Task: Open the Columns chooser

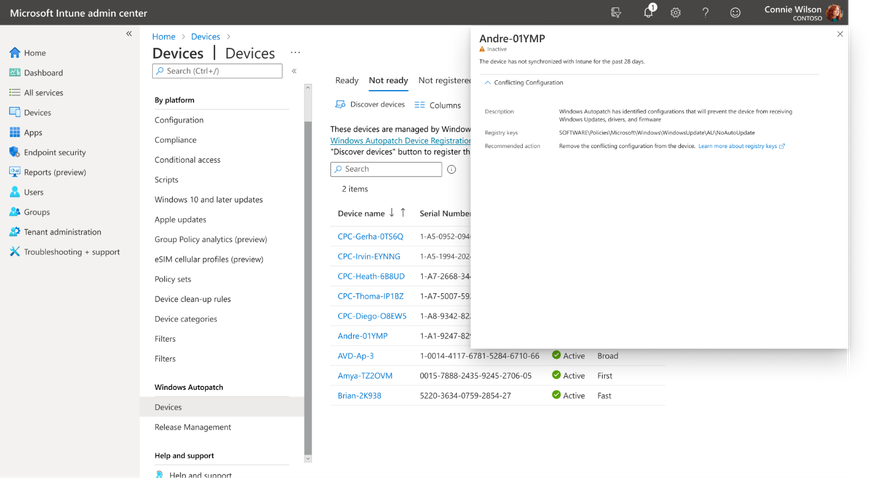Action: (x=438, y=105)
